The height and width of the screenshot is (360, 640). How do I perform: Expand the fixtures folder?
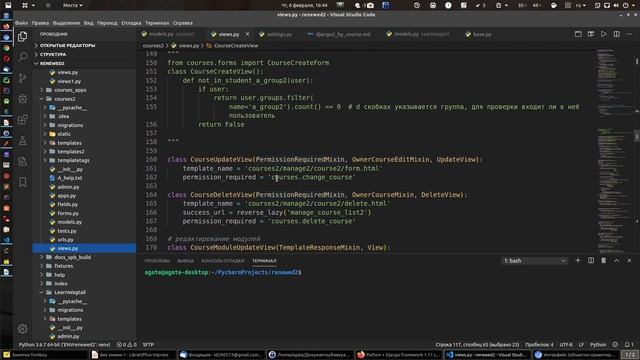(x=63, y=266)
